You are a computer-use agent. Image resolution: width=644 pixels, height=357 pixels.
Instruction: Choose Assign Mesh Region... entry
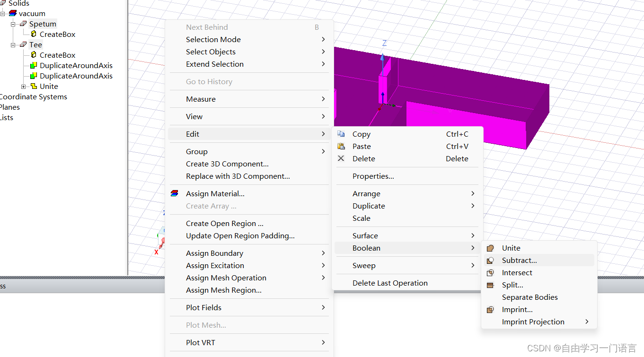pos(249,290)
